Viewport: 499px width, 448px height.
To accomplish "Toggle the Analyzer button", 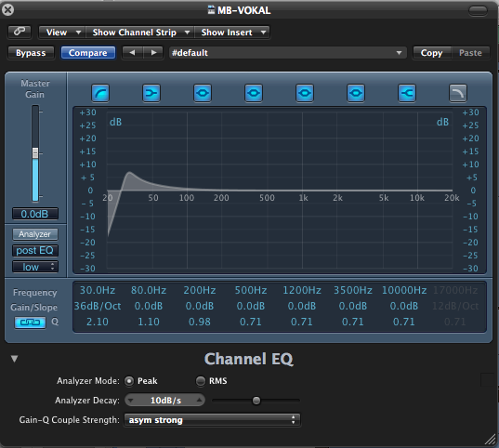I will tap(35, 234).
